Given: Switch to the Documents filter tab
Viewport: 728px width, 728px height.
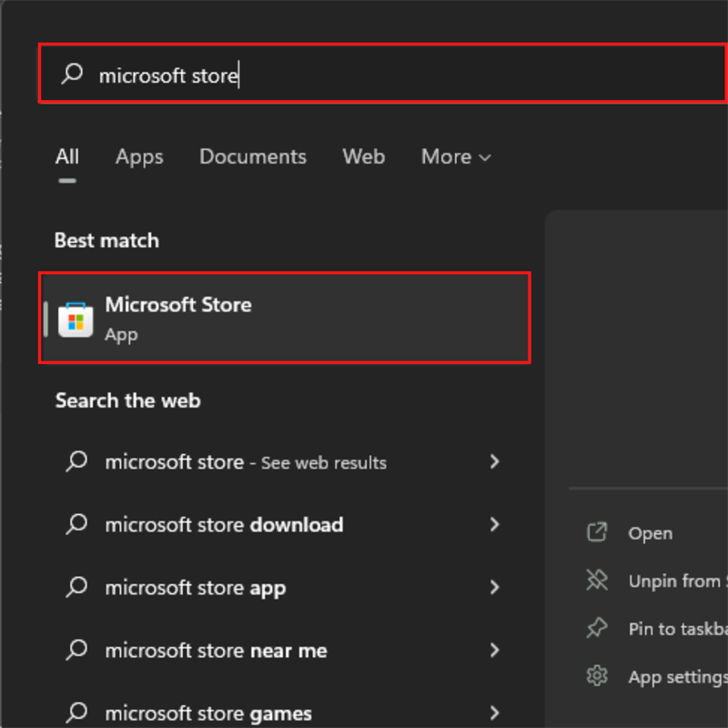Looking at the screenshot, I should (252, 157).
